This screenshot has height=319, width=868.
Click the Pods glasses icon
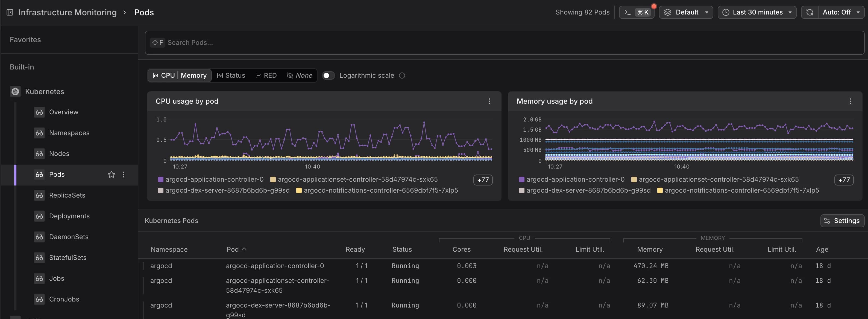click(39, 175)
